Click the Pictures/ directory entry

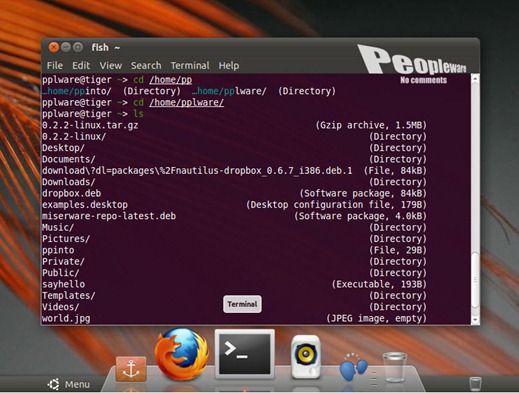[66, 239]
